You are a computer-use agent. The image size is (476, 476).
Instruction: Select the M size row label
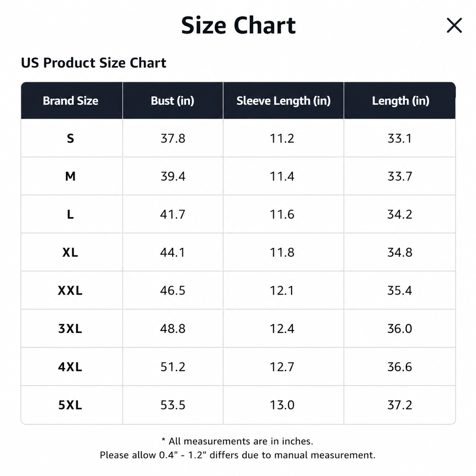70,177
